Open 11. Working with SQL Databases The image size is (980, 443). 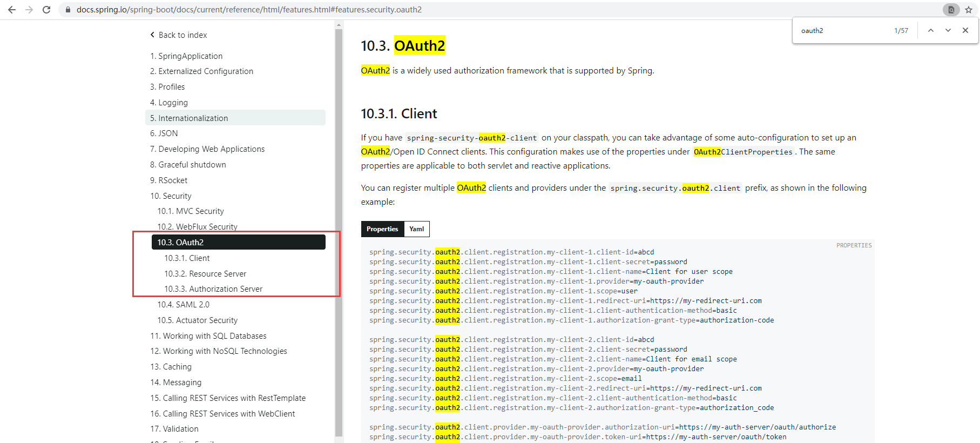pyautogui.click(x=208, y=336)
